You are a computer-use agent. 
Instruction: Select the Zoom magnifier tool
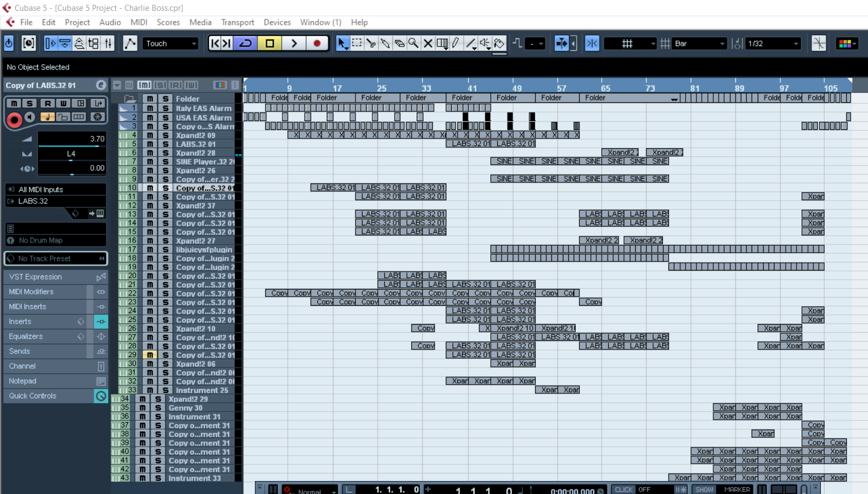413,43
